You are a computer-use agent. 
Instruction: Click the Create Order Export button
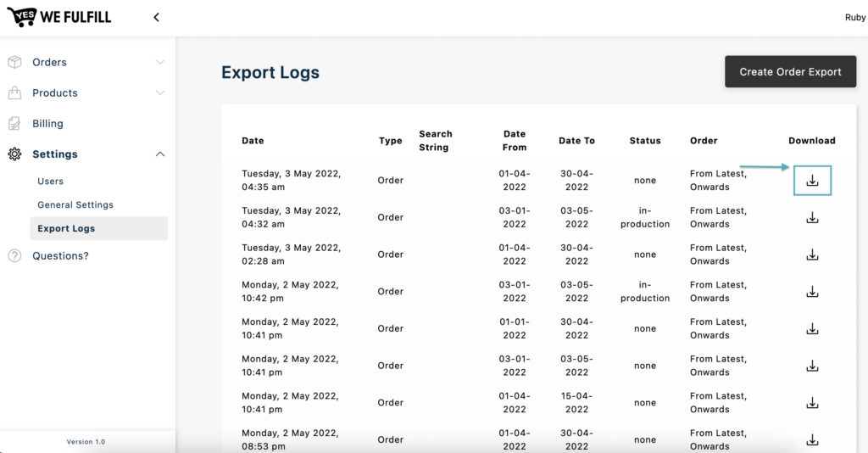(x=791, y=71)
